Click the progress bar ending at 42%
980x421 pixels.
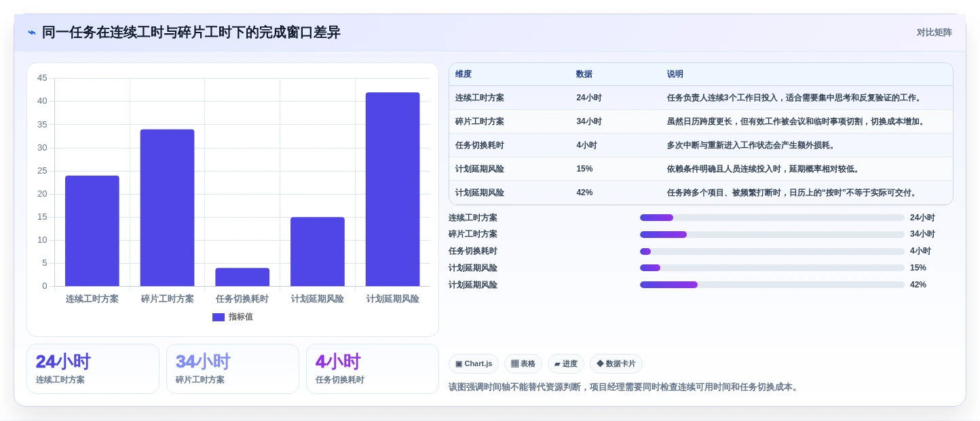[772, 285]
